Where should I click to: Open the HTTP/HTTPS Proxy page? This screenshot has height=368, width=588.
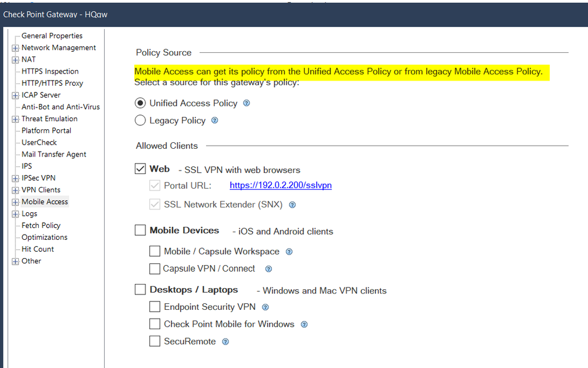(52, 83)
